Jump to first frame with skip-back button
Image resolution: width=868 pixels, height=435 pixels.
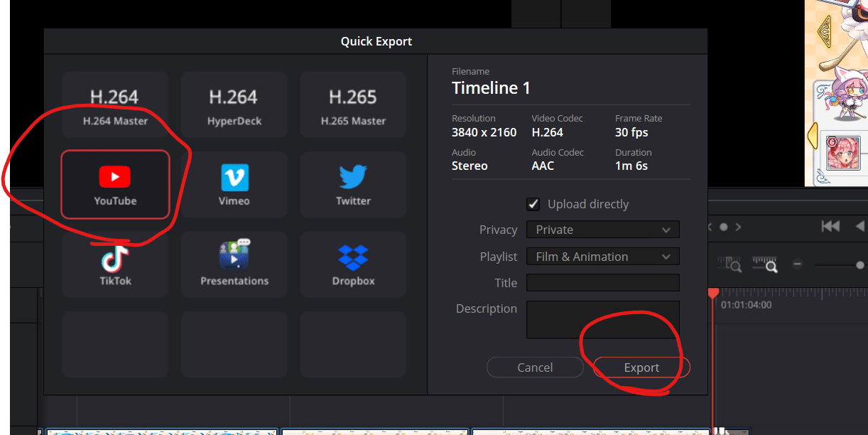830,226
